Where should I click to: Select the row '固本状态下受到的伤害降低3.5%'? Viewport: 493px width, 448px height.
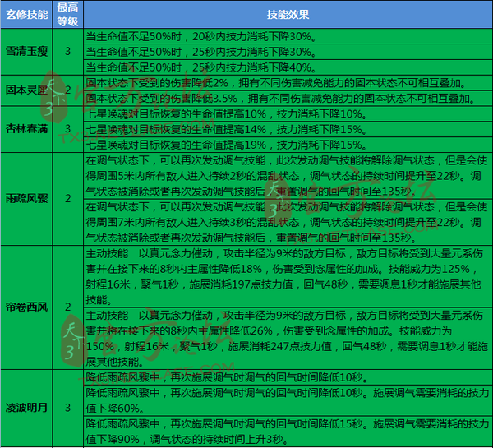(288, 99)
